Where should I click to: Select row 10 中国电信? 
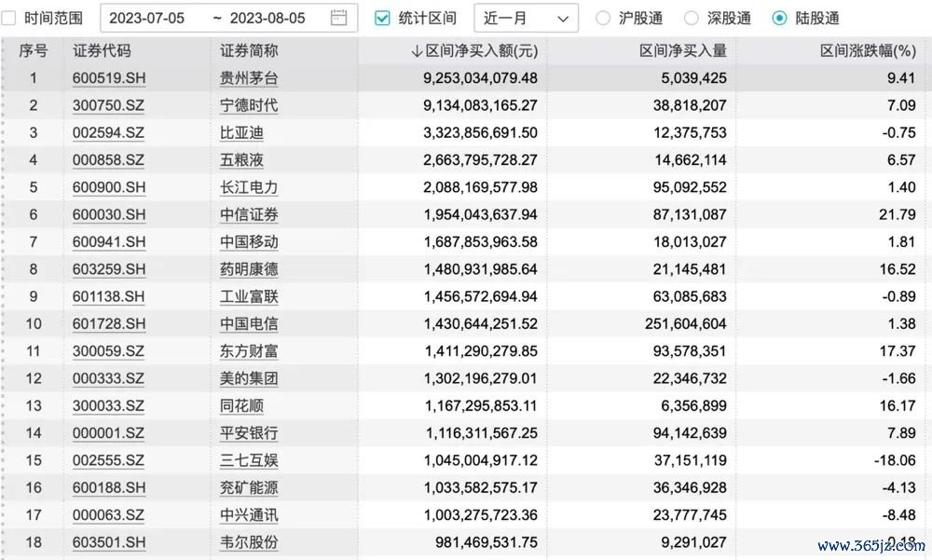coord(249,324)
